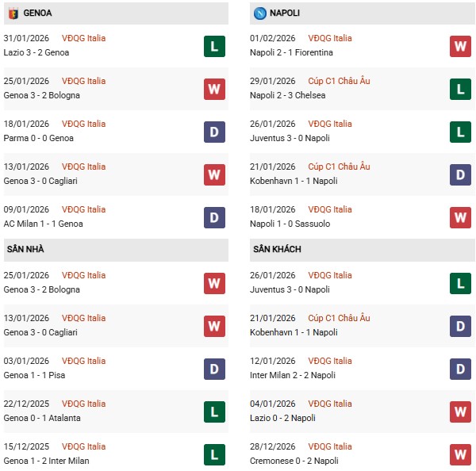Viewport: 476px width, 471px height.
Task: Click the Genoa club crest icon
Action: click(12, 13)
